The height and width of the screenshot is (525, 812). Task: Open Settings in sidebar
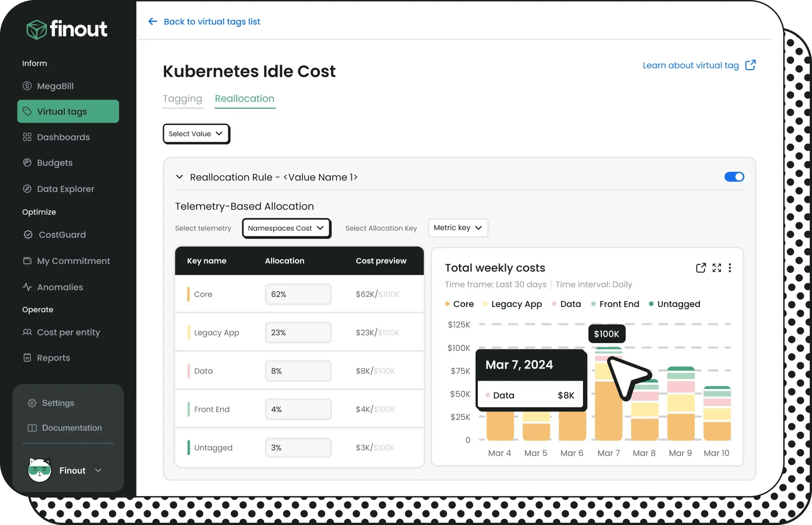pyautogui.click(x=58, y=403)
